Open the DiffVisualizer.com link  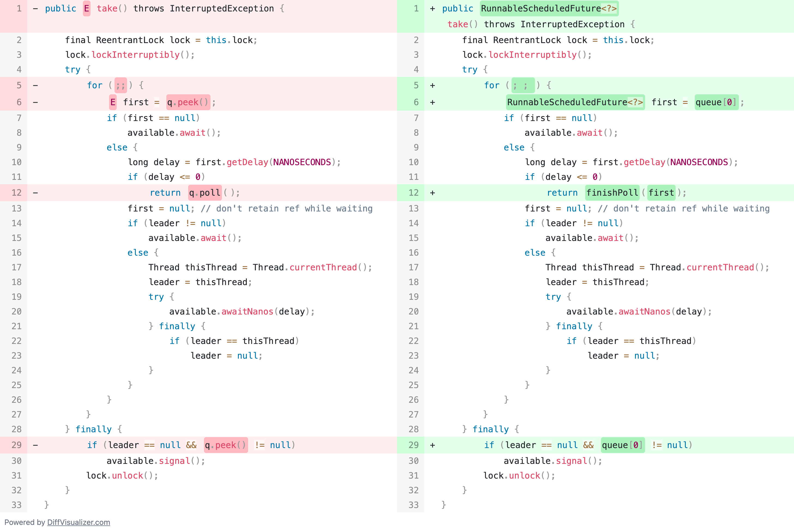[79, 522]
